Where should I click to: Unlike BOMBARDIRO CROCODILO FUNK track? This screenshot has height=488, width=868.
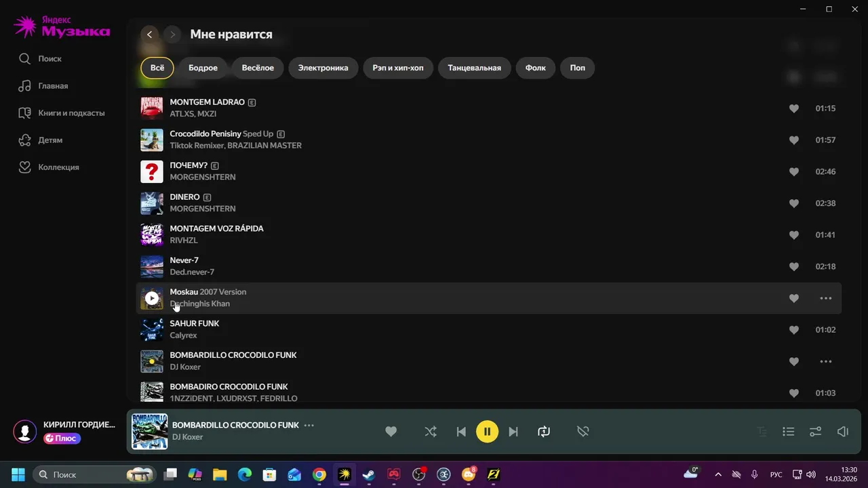pyautogui.click(x=794, y=393)
